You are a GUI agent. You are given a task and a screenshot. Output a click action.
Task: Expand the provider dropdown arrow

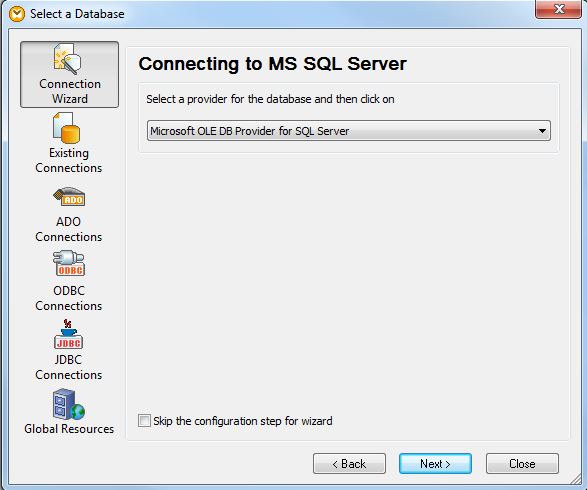(542, 131)
